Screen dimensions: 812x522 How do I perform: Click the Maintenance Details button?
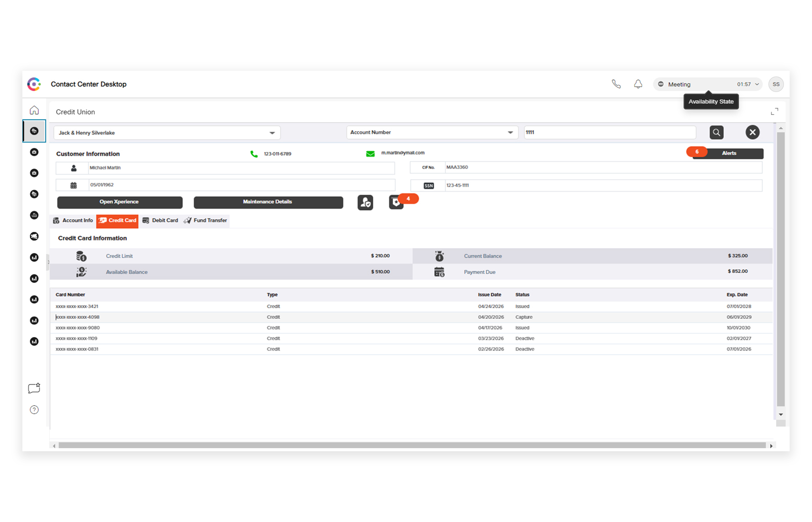pyautogui.click(x=268, y=202)
